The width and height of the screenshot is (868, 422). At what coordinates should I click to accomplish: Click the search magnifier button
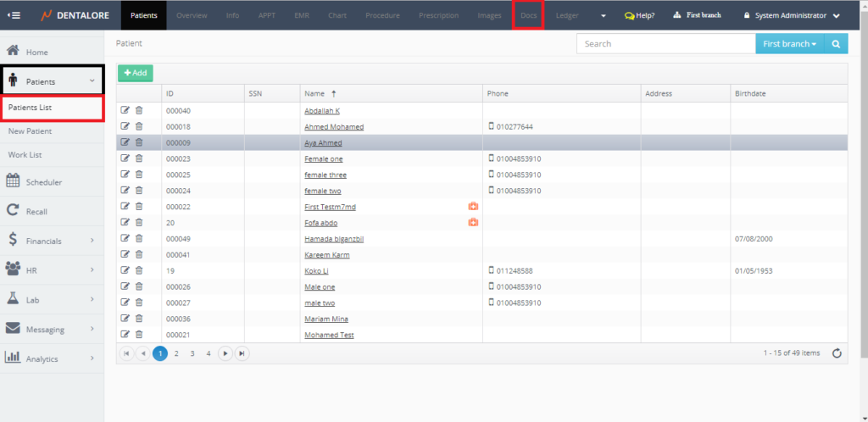(x=836, y=44)
